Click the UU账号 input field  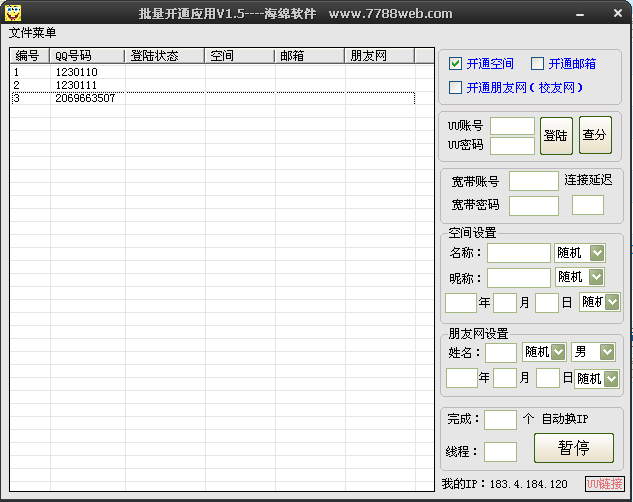coord(512,126)
